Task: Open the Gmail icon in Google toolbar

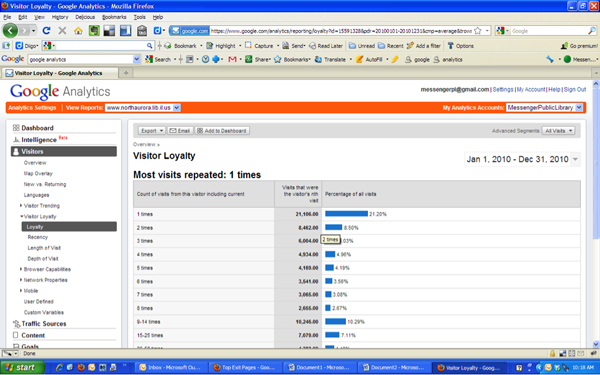Action: click(232, 59)
